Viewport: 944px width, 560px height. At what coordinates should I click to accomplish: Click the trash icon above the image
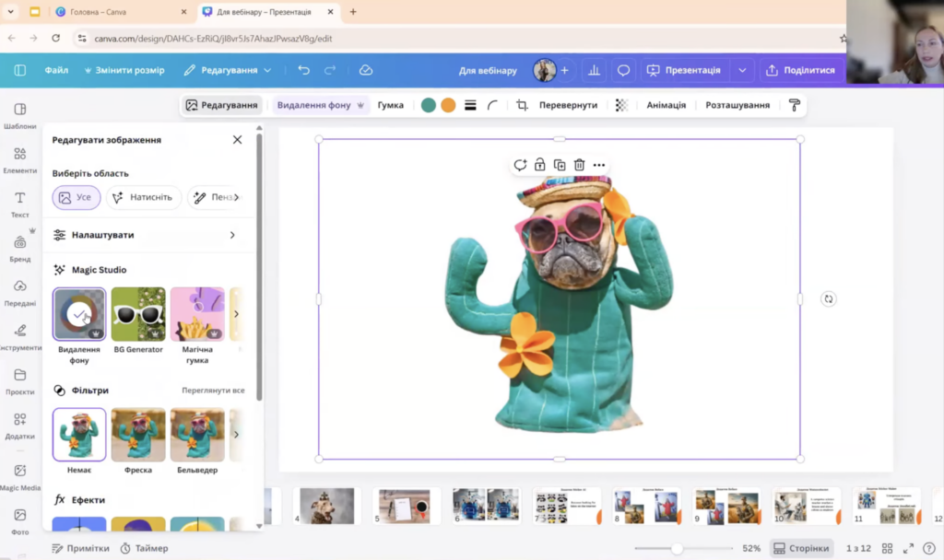click(x=579, y=165)
